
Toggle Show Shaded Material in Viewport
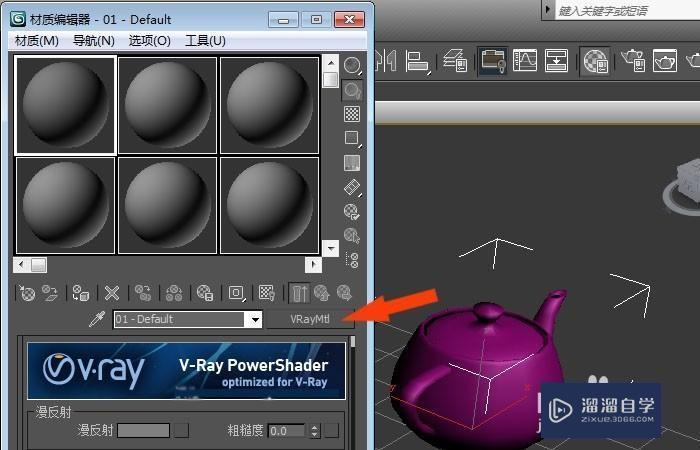(x=267, y=293)
